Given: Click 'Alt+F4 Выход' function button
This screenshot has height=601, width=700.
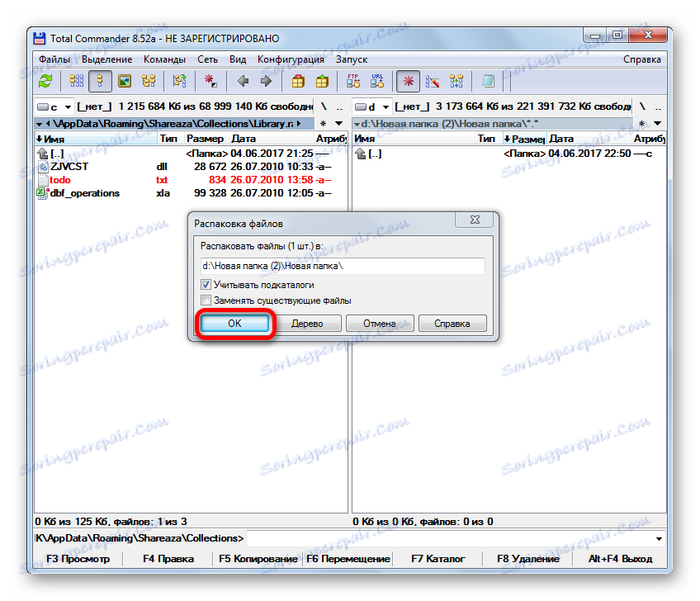Looking at the screenshot, I should point(620,559).
